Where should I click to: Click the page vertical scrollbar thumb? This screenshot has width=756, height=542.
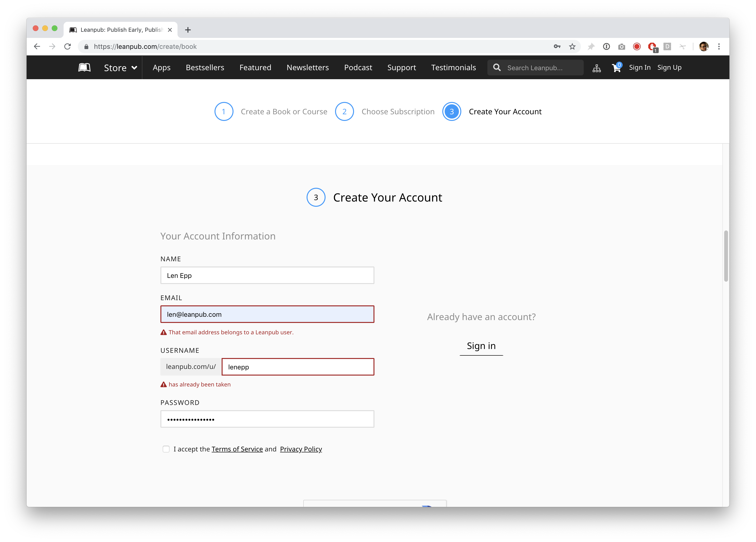[x=726, y=256]
